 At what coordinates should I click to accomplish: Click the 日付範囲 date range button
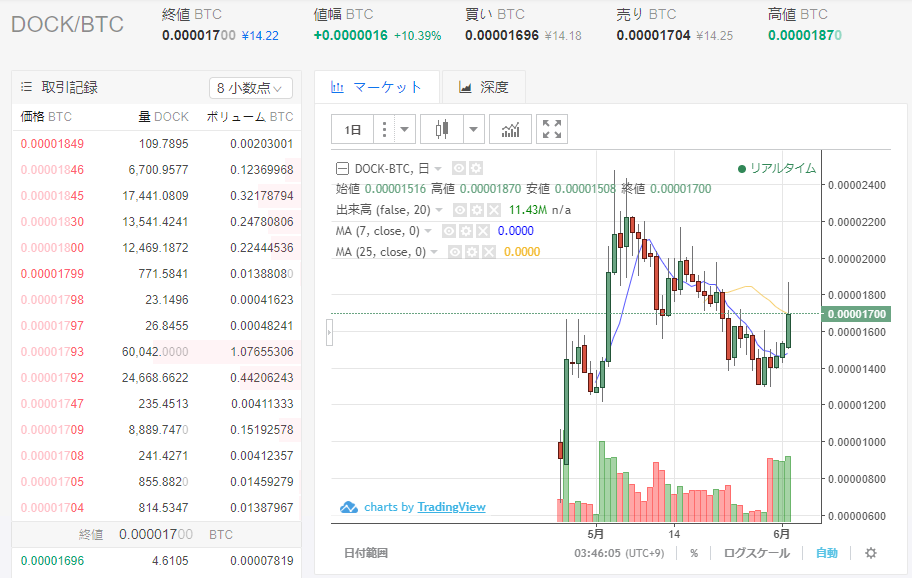(x=365, y=553)
